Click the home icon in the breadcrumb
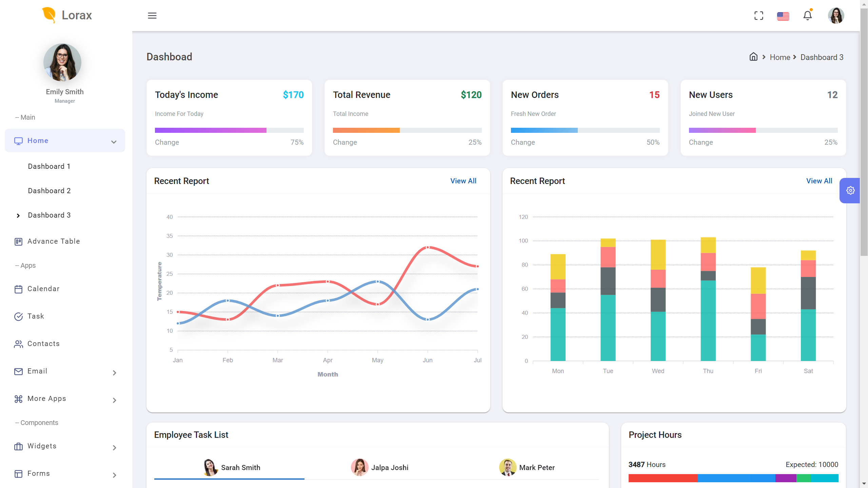The height and width of the screenshot is (488, 868). click(x=753, y=57)
